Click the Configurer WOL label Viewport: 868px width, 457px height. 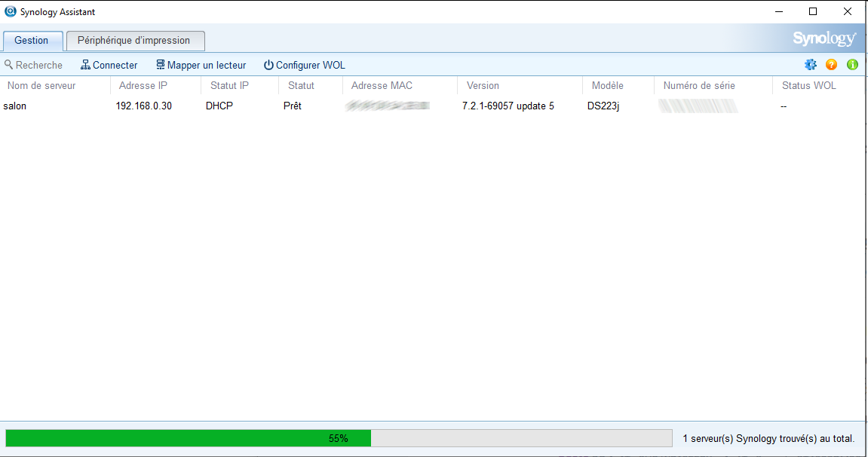[x=311, y=65]
